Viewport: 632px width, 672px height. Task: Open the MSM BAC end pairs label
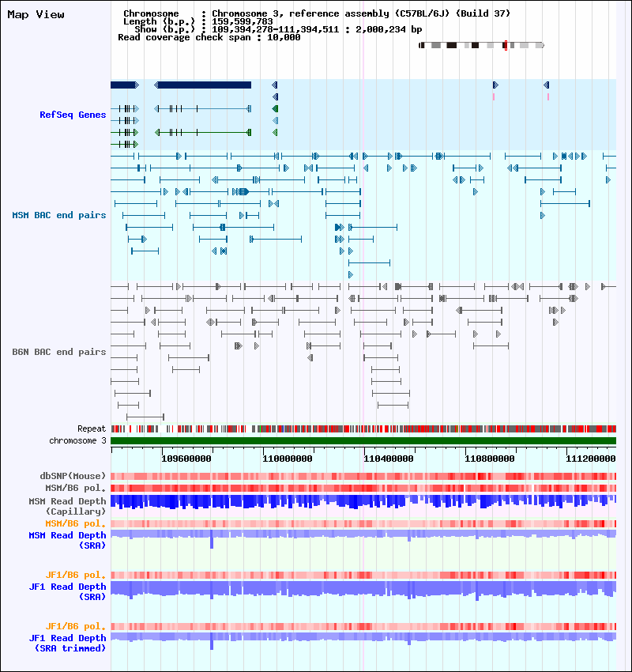coord(59,215)
